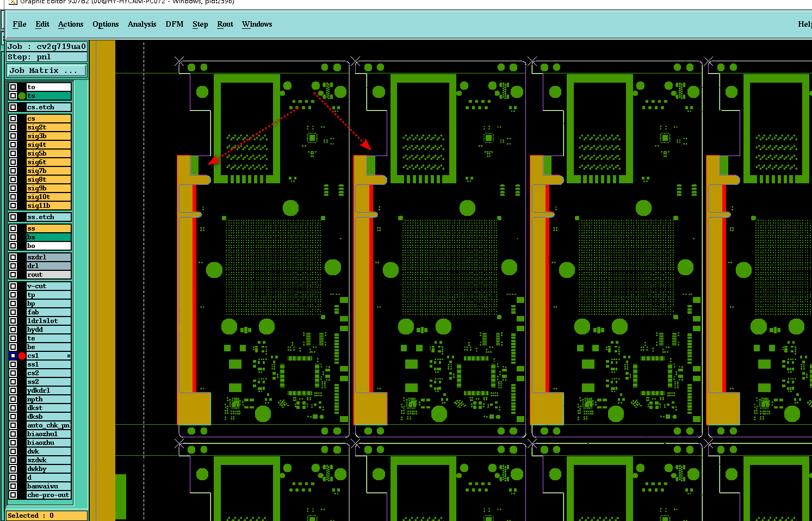Select the sig4t layer name

[x=48, y=145]
